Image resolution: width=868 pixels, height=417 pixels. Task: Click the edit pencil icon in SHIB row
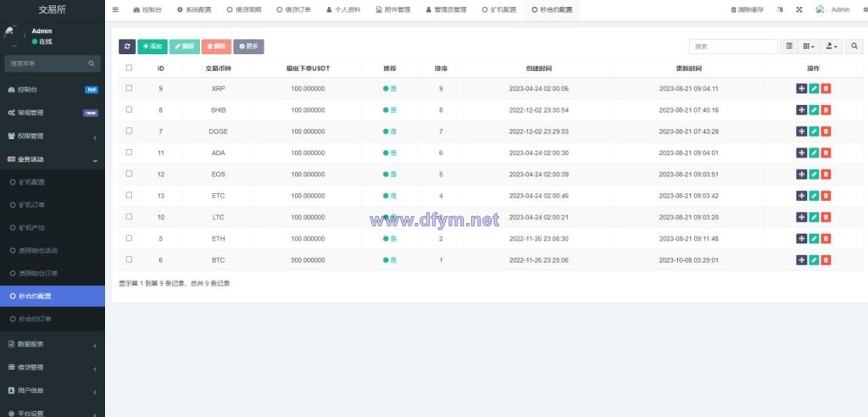click(x=813, y=109)
